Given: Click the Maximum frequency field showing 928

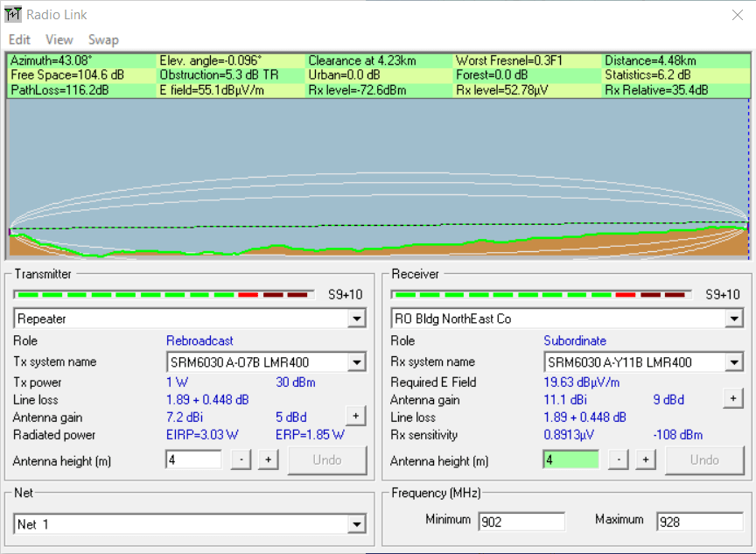Looking at the screenshot, I should pos(699,521).
